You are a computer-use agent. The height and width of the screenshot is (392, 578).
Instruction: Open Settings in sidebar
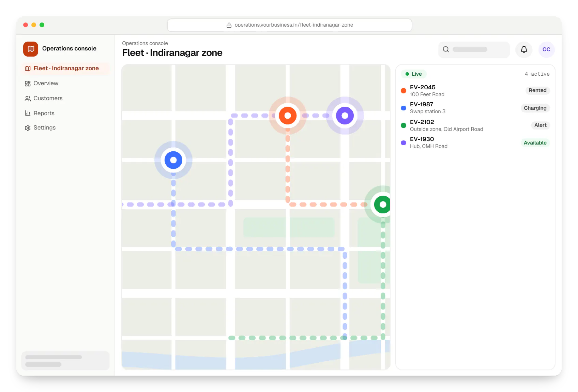[65, 127]
